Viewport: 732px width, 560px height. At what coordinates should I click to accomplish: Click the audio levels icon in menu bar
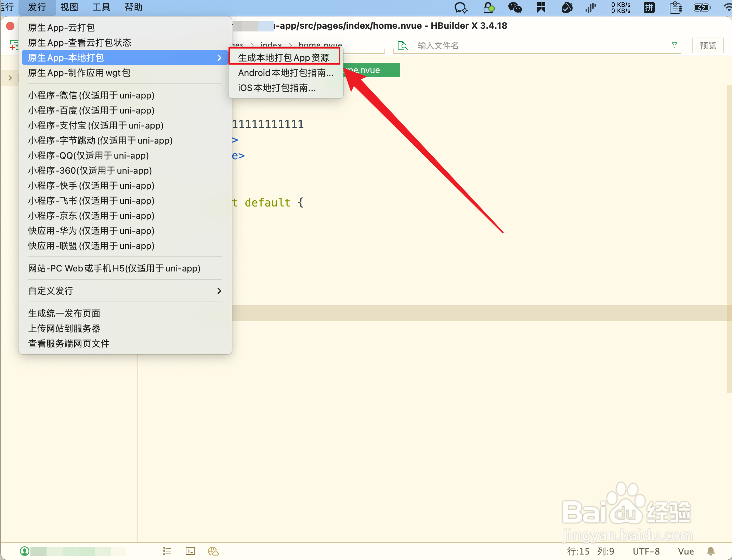coord(591,7)
